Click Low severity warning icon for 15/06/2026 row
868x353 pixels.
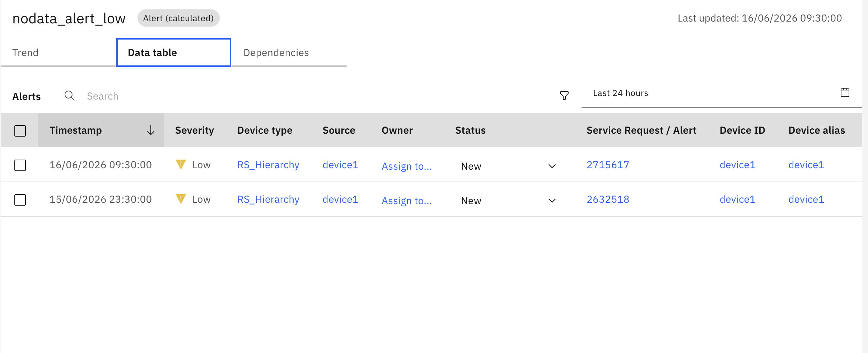point(181,199)
